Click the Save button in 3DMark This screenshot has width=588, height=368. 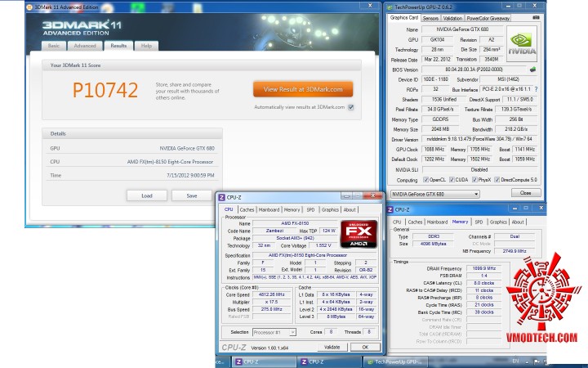click(192, 195)
